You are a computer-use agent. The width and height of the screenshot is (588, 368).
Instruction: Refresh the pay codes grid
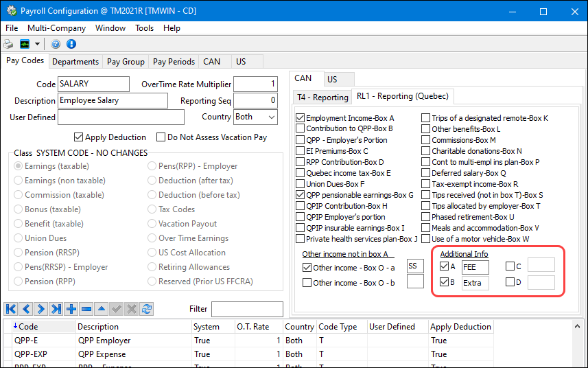coord(147,309)
